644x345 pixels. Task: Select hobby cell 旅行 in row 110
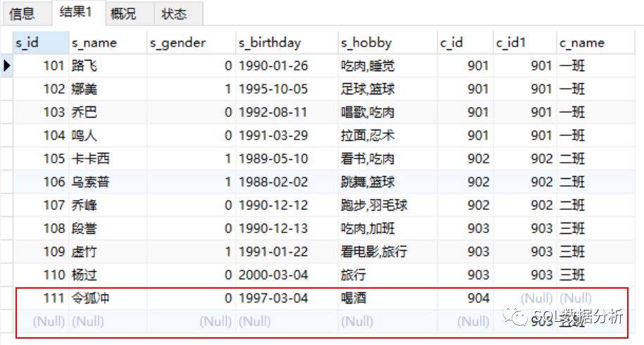(x=387, y=275)
